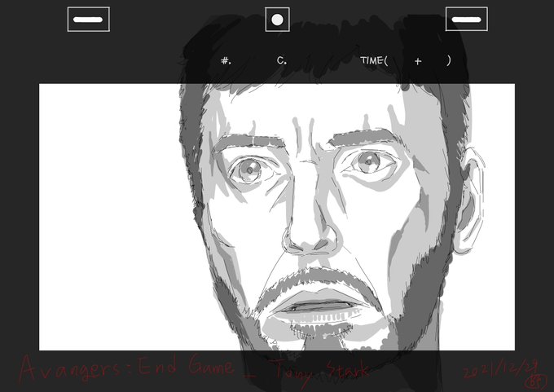
Task: Click the "TIME(" label
Action: [374, 61]
